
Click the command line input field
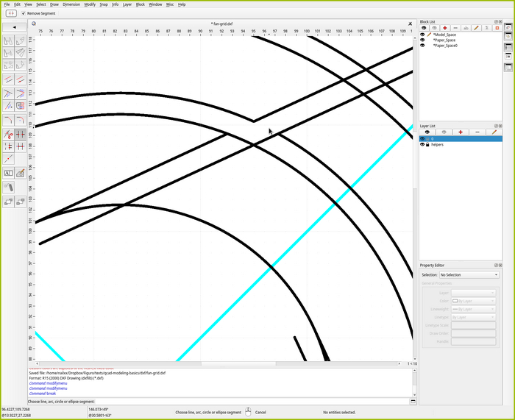pyautogui.click(x=250, y=401)
